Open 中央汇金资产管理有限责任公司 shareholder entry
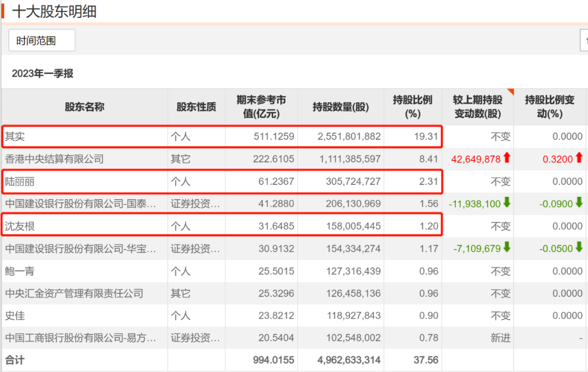 point(74,293)
